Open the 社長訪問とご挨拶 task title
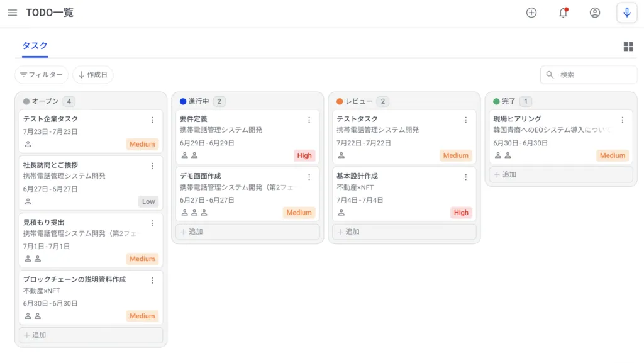 (x=50, y=165)
